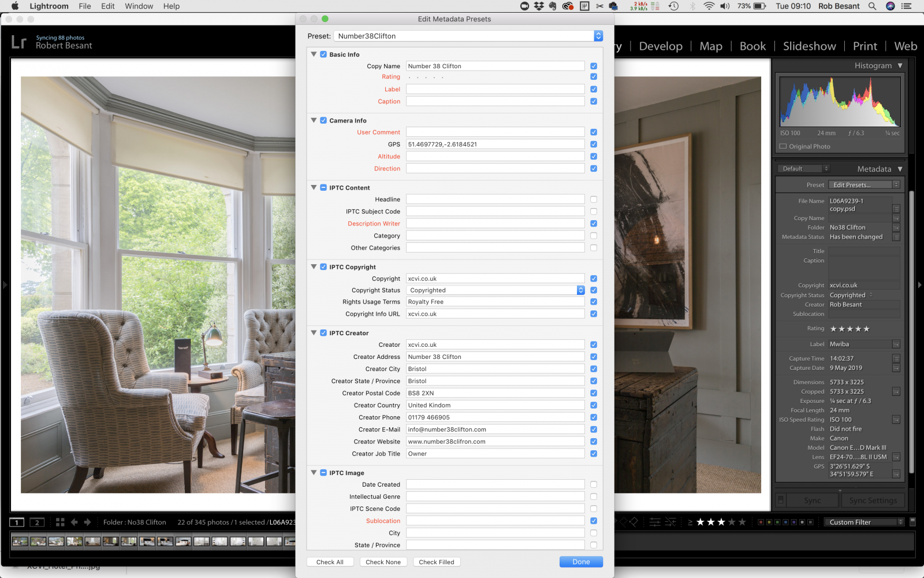Open Notification Center icon
This screenshot has height=578, width=924.
(907, 6)
